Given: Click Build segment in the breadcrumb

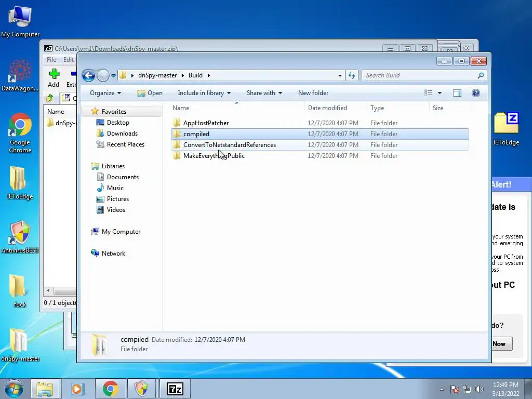Looking at the screenshot, I should pyautogui.click(x=195, y=75).
